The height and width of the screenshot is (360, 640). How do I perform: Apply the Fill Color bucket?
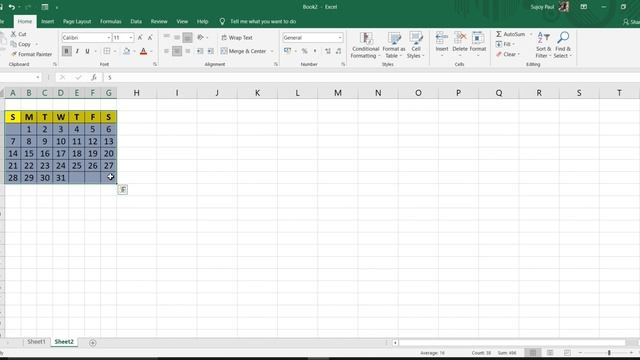click(127, 51)
